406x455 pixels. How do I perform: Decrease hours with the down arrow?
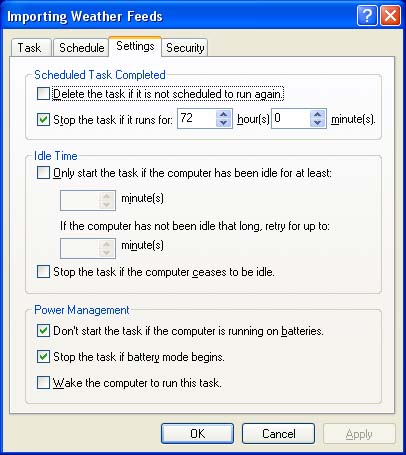pyautogui.click(x=223, y=123)
